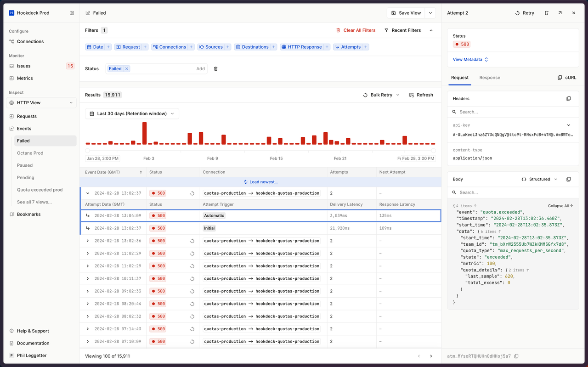
Task: Expand the 10:11:37 event row
Action: 88,278
